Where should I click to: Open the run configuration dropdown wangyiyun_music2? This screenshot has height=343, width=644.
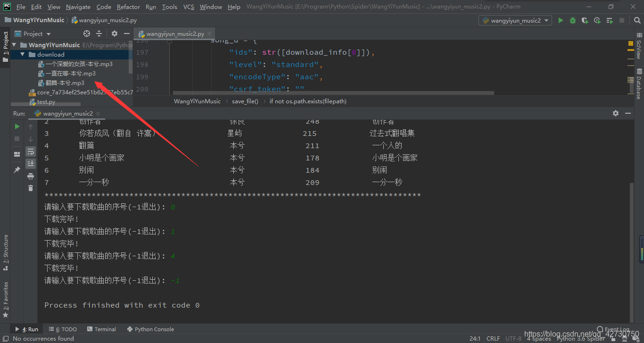pyautogui.click(x=515, y=20)
